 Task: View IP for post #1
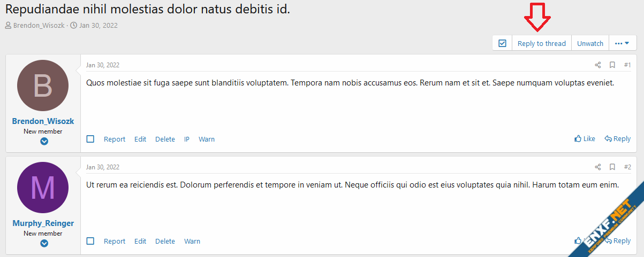point(187,139)
